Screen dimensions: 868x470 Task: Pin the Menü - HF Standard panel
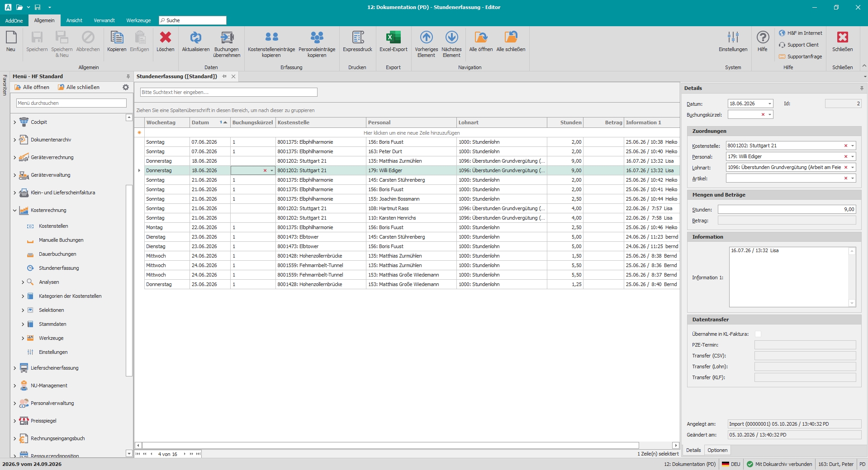tap(128, 76)
